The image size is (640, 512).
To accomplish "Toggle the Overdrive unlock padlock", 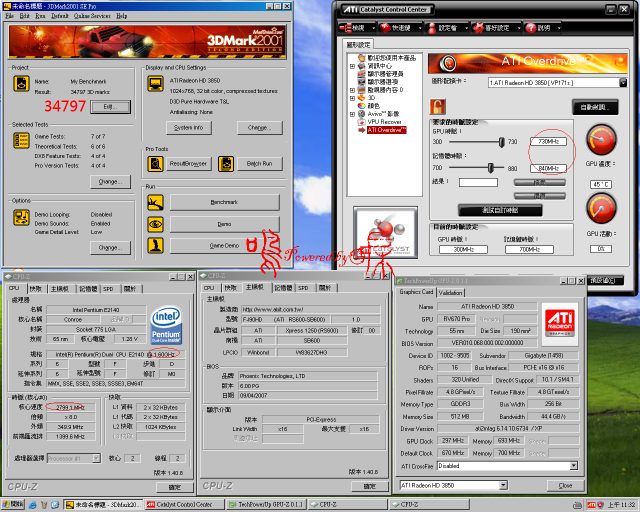I will [x=437, y=107].
